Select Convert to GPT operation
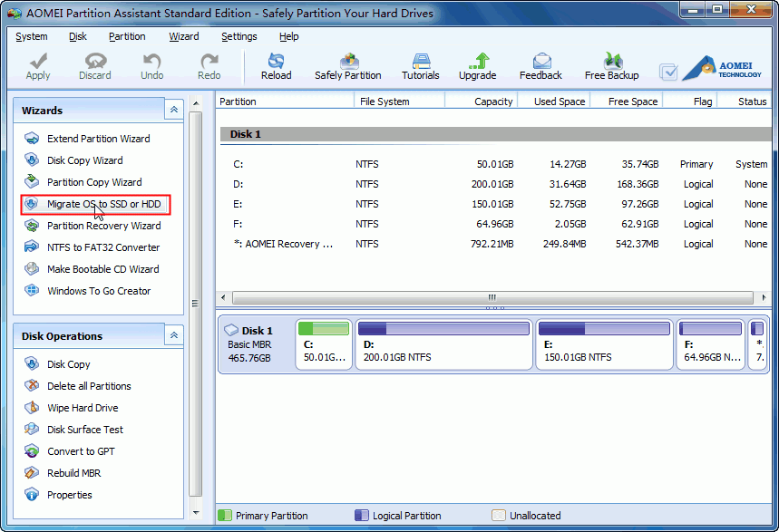This screenshot has height=532, width=779. [x=81, y=451]
